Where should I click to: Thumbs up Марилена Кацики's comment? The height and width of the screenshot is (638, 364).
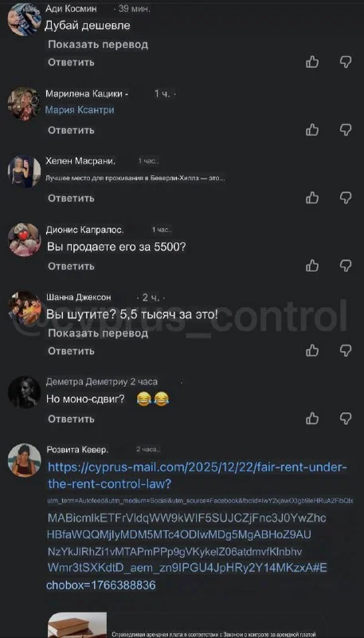312,130
